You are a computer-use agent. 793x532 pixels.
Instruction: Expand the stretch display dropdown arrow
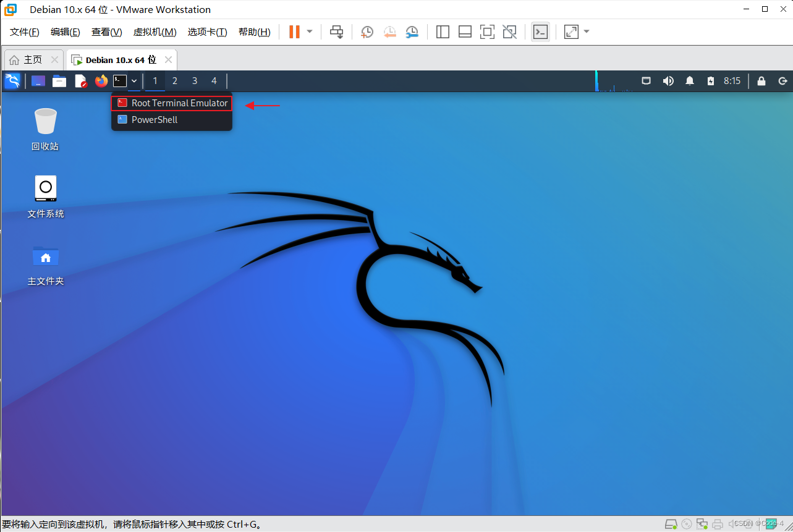[x=587, y=32]
